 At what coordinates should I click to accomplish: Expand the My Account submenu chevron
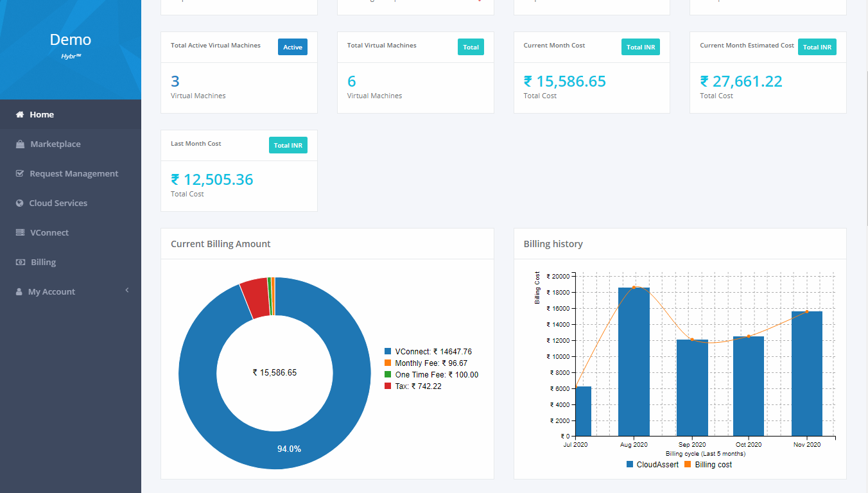[x=126, y=291]
